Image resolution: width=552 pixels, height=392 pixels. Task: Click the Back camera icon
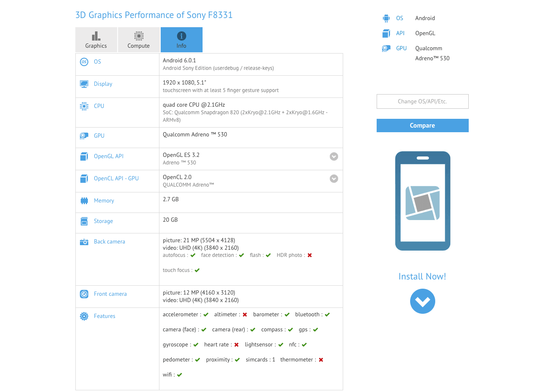[x=84, y=242]
